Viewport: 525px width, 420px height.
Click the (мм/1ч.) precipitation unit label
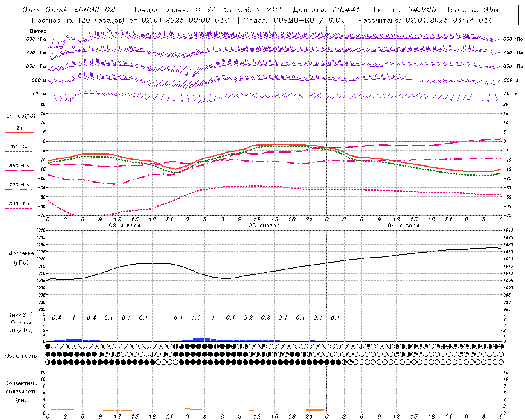tap(21, 330)
